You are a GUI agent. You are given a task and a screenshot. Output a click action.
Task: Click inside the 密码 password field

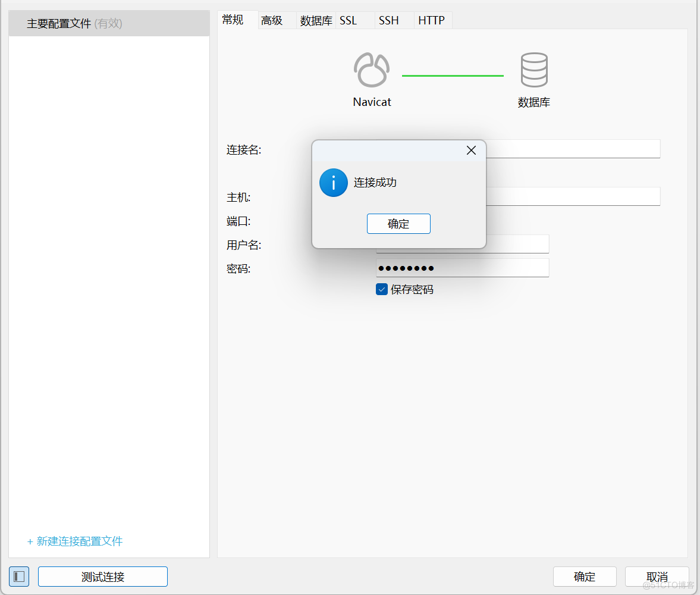click(x=463, y=268)
